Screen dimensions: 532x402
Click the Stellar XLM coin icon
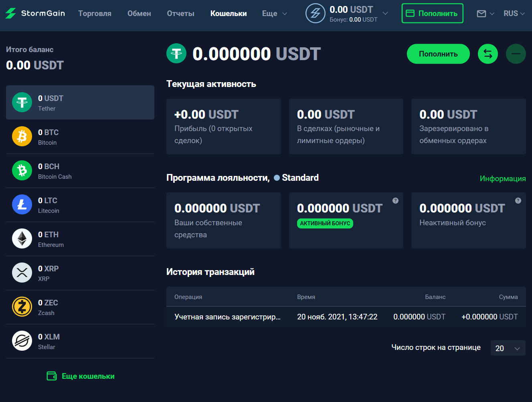coord(22,341)
